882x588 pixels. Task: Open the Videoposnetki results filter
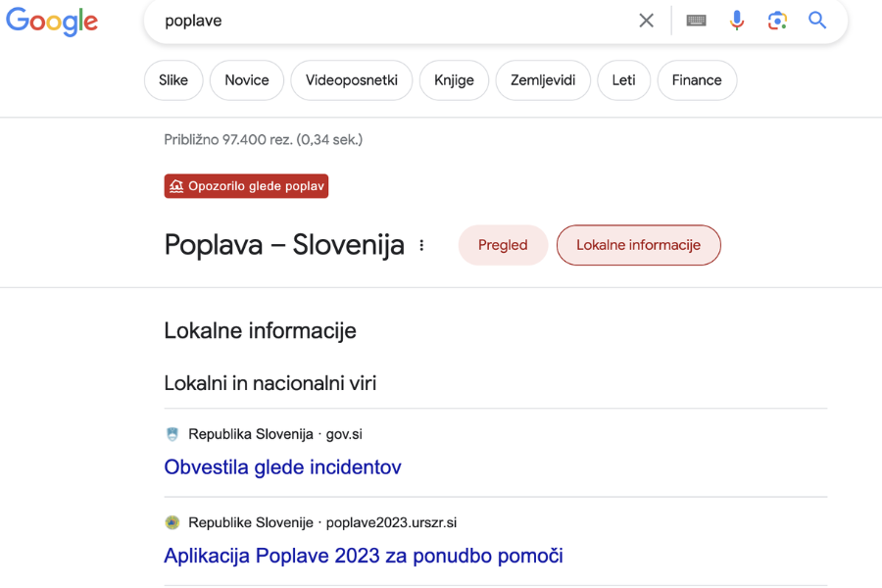351,80
